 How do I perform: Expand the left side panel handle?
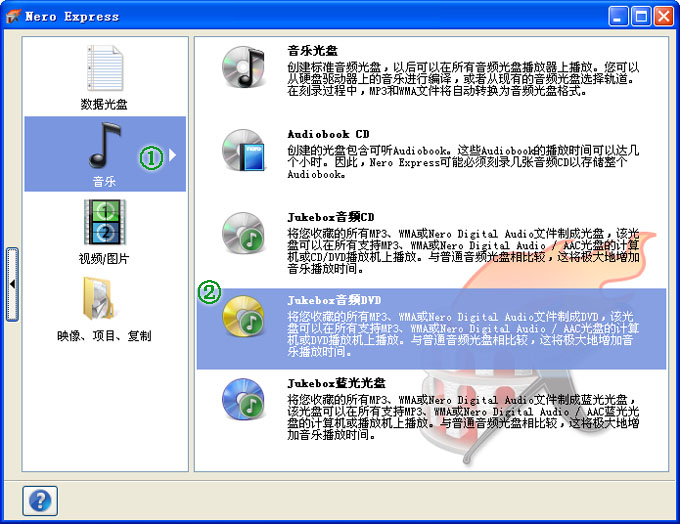pos(12,285)
